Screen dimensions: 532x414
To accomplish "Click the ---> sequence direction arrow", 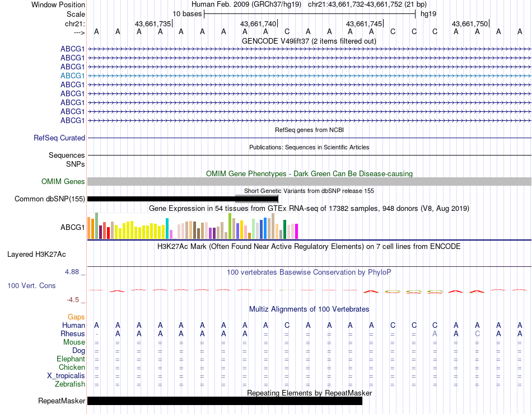I will pos(79,32).
